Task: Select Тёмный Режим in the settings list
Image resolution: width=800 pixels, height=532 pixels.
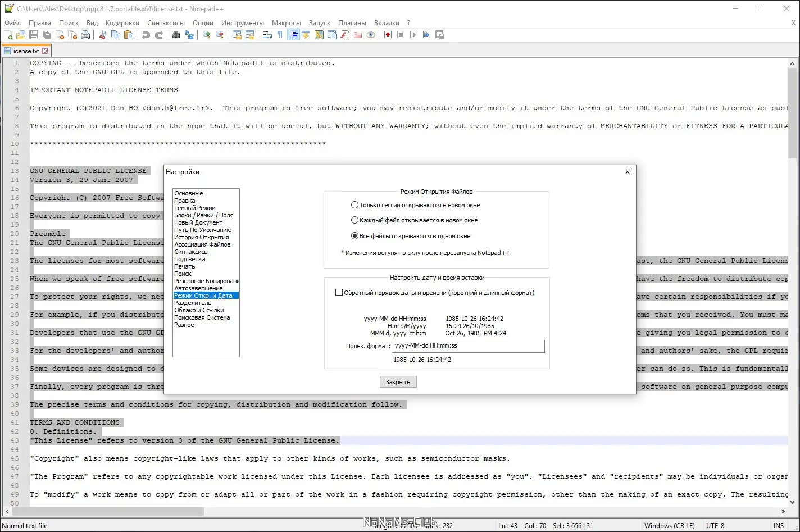Action: [195, 208]
